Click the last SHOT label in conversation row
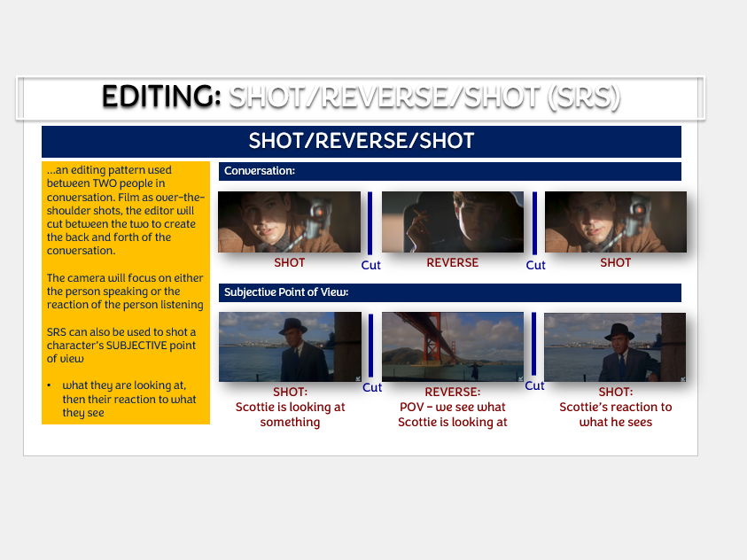This screenshot has height=560, width=747. [616, 263]
